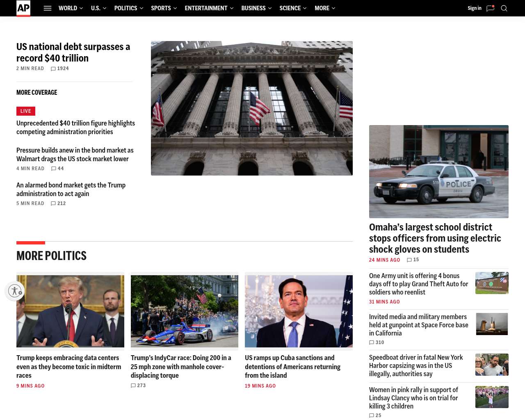Click the "31 MINS AGO" timestamp
Viewport: 525px width, 420px height.
click(x=384, y=302)
